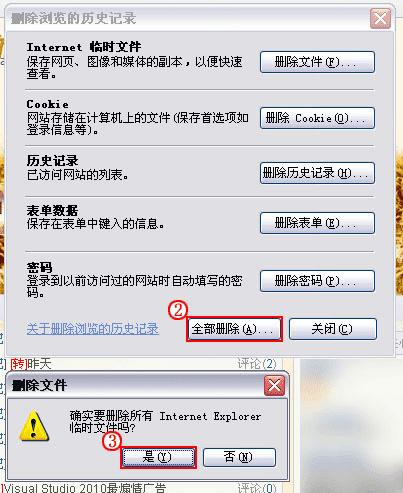Click the 关闭(C) button

[x=333, y=329]
